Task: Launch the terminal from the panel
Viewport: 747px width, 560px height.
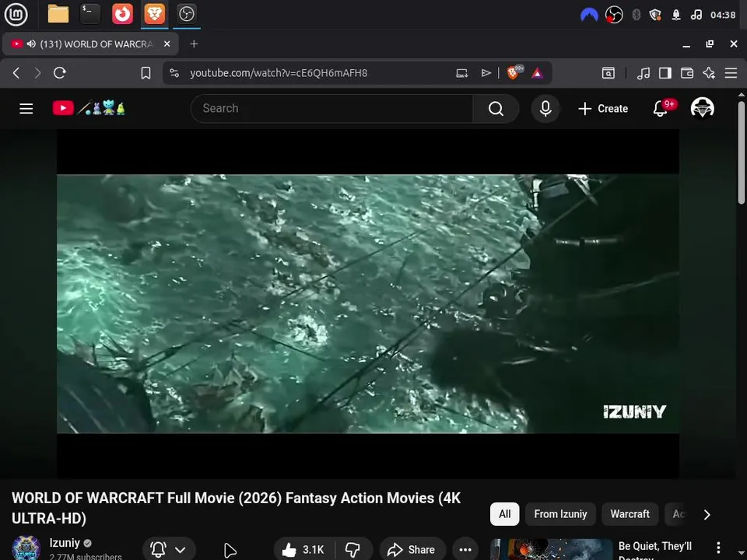Action: click(x=90, y=14)
